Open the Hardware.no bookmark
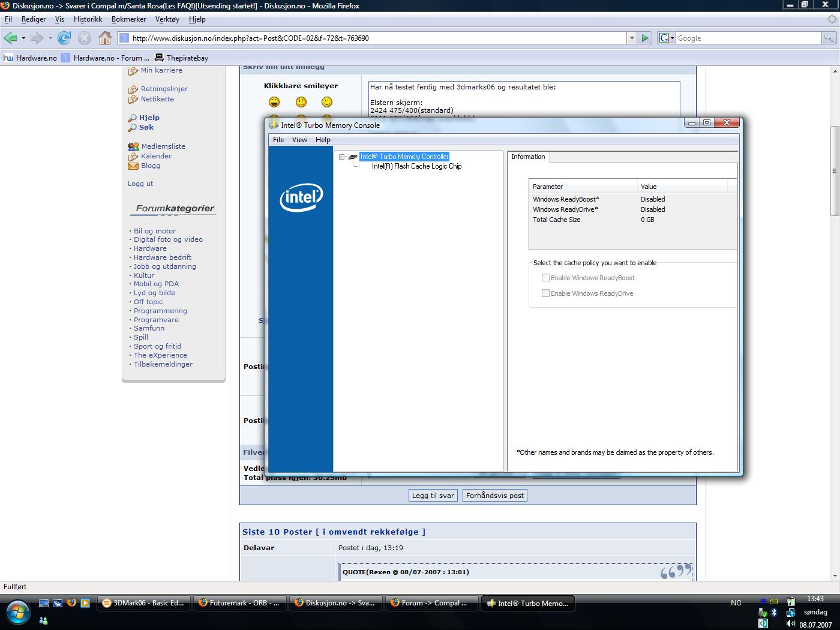 coord(30,58)
